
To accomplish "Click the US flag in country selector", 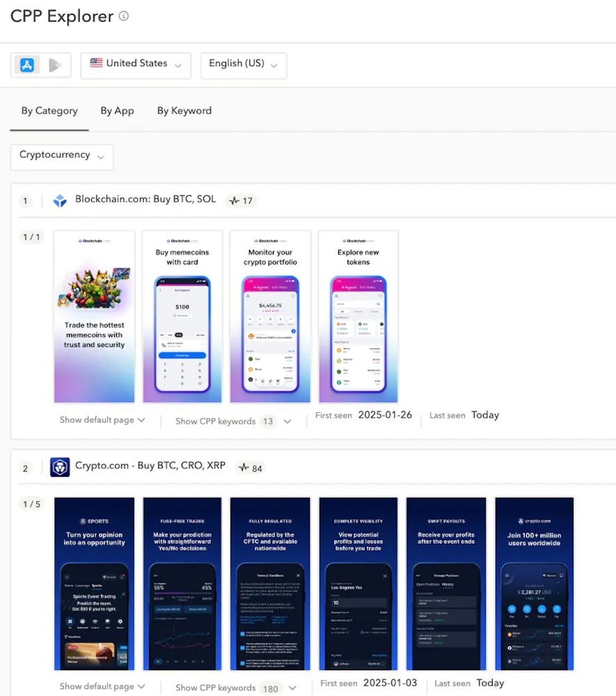I will 95,64.
